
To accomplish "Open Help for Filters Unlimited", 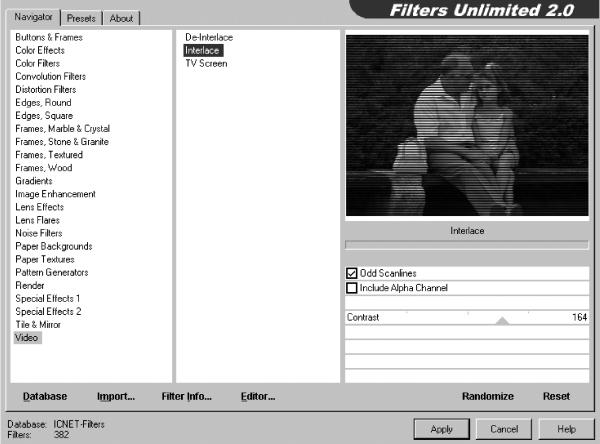I will coord(566,429).
